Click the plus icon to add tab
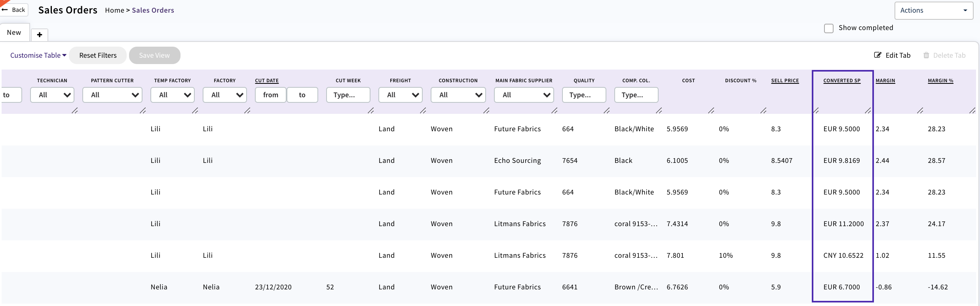 point(40,35)
